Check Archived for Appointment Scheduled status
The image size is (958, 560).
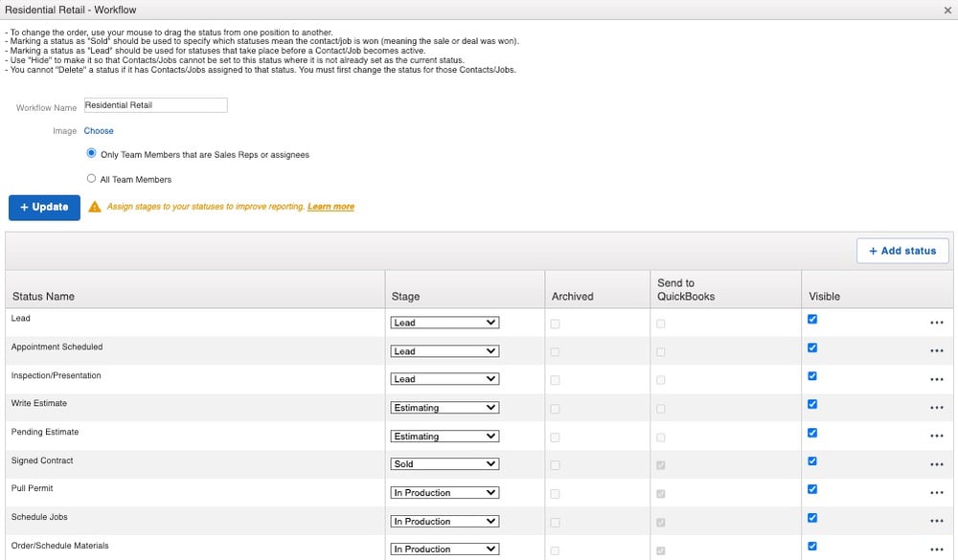tap(556, 352)
